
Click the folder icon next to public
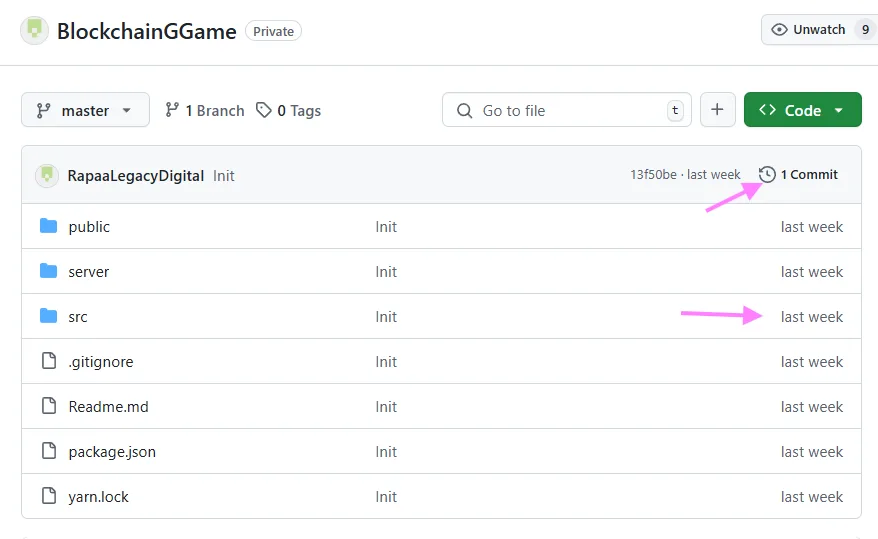49,226
